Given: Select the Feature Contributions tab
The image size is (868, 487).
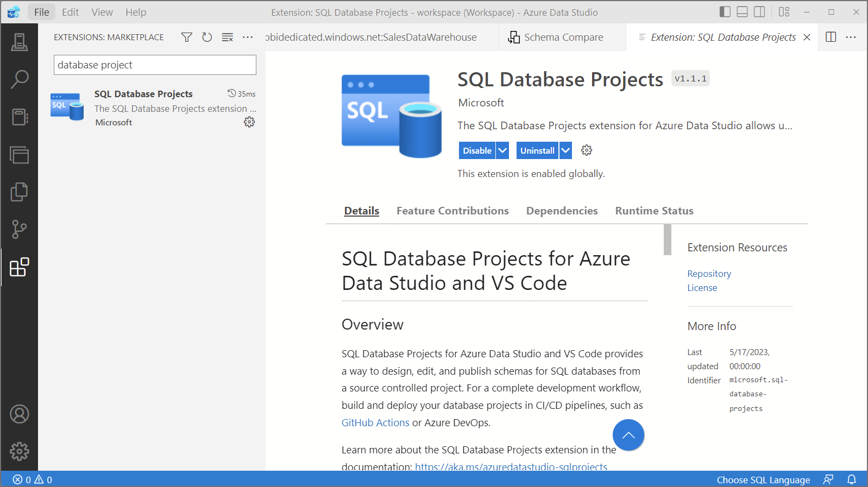Looking at the screenshot, I should [452, 211].
